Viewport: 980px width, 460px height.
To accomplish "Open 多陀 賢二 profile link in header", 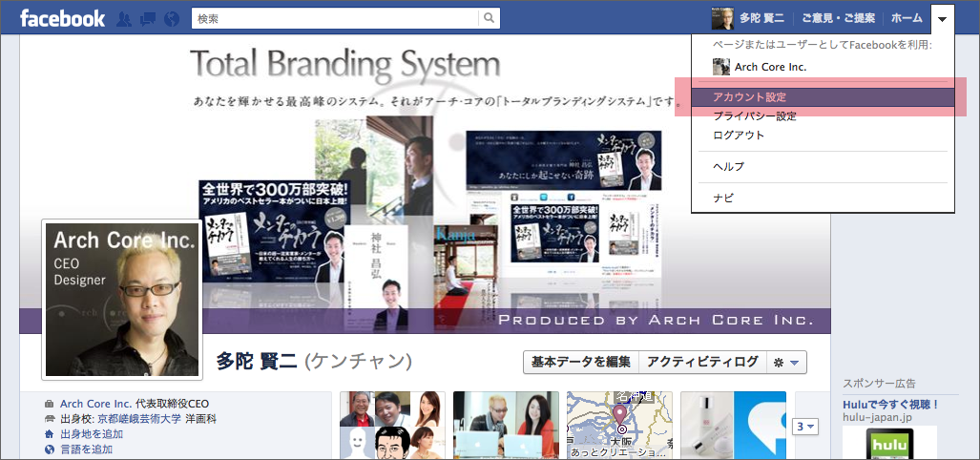I will click(x=761, y=19).
